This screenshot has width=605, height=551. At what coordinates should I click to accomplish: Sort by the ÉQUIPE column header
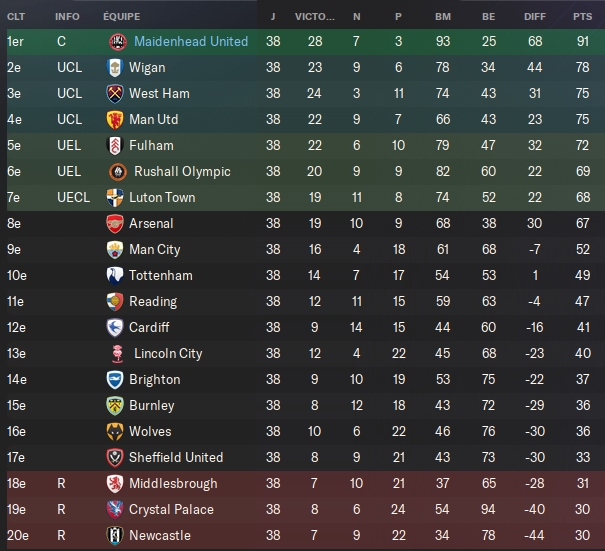click(121, 17)
